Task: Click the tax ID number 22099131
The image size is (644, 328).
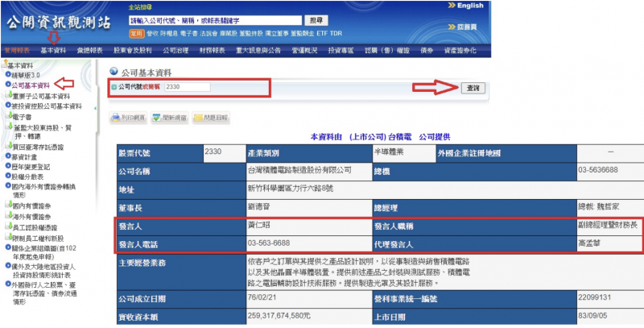Action: 594,297
